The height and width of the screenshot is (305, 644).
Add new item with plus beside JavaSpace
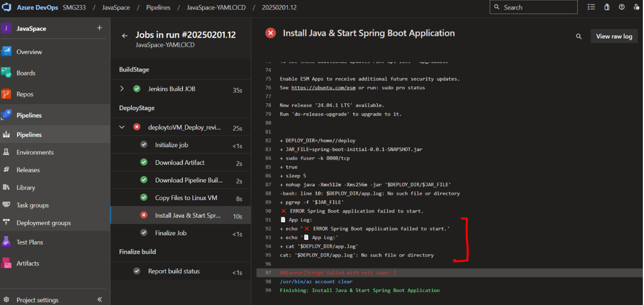click(x=100, y=28)
